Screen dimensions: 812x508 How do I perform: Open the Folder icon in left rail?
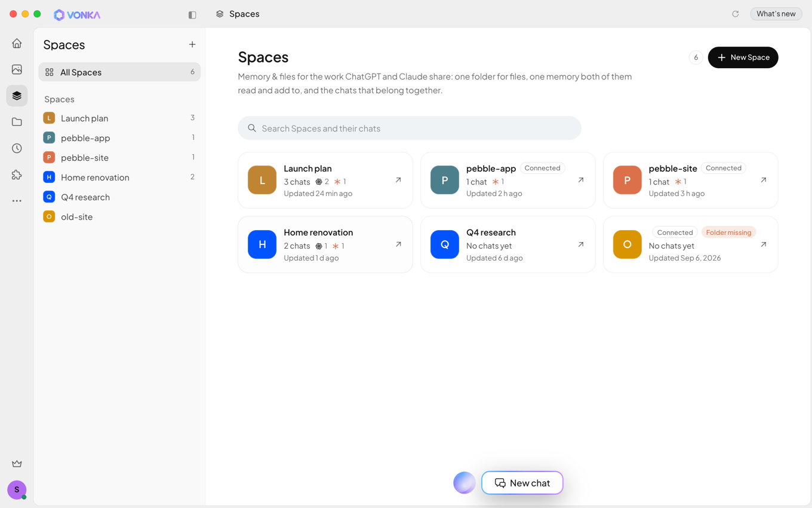point(17,122)
